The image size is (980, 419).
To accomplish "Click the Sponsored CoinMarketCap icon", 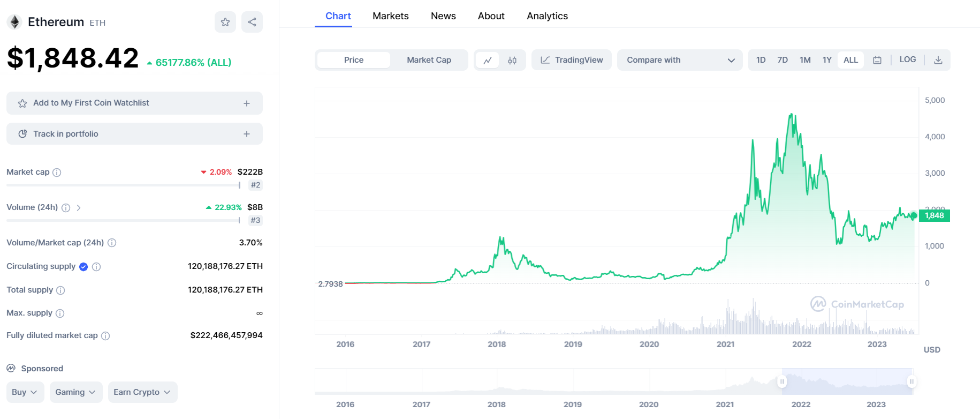I will (x=11, y=368).
